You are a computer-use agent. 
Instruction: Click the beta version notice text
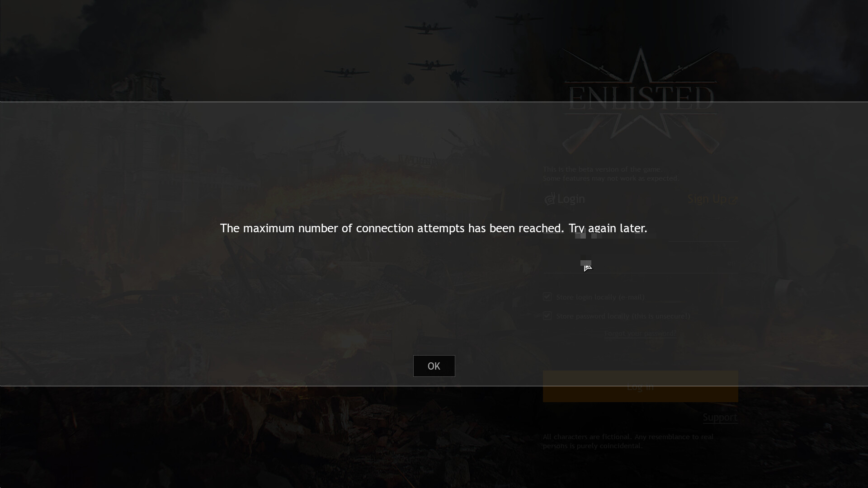click(611, 174)
